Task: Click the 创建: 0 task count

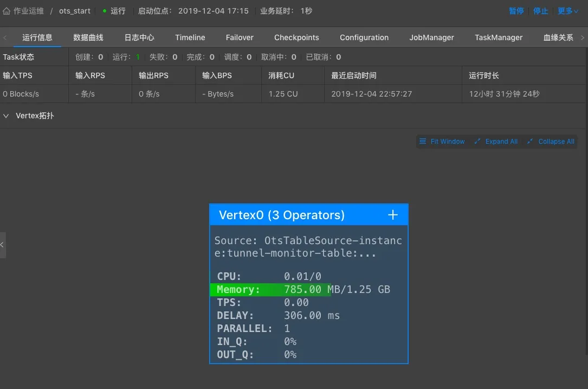Action: 89,57
